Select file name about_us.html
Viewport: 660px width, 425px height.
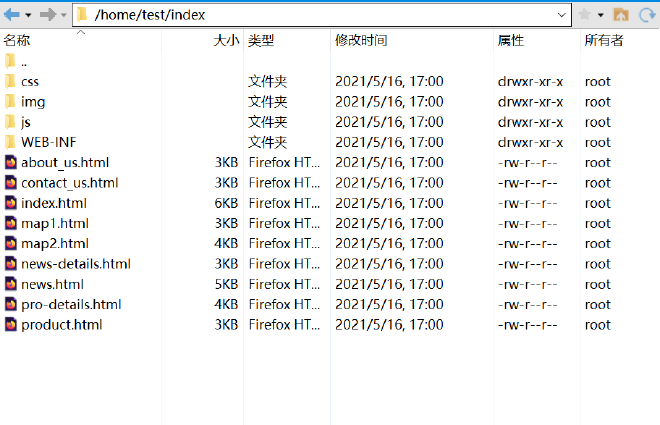pos(65,162)
